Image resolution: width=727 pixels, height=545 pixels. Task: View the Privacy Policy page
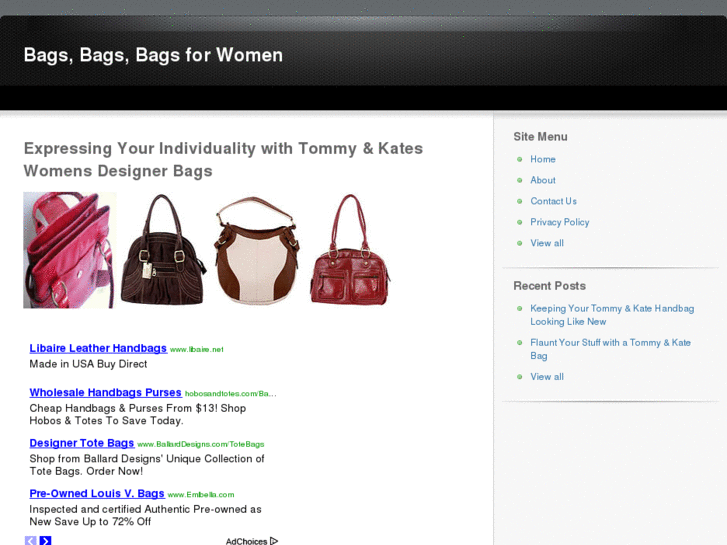pos(560,222)
